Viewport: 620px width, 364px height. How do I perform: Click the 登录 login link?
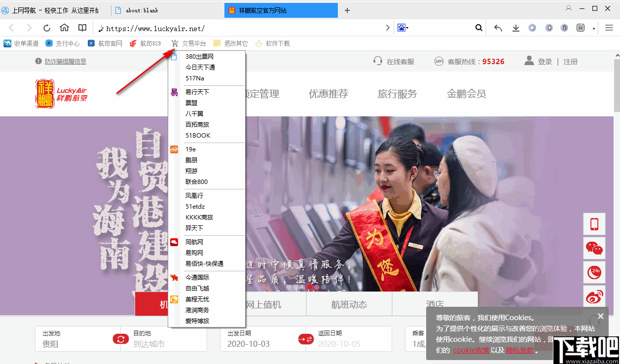click(x=545, y=62)
